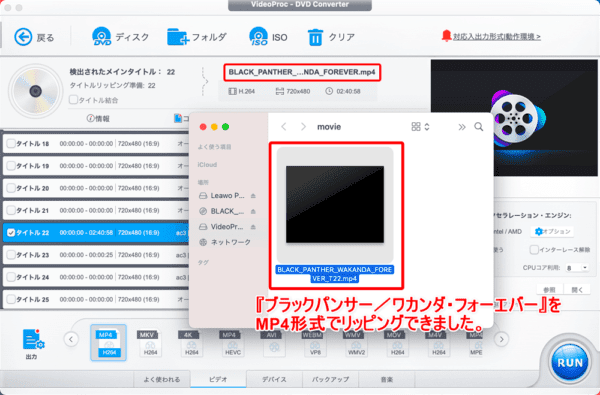Open 対応入出力形式|動作環境 link
600x395 pixels.
tap(497, 37)
